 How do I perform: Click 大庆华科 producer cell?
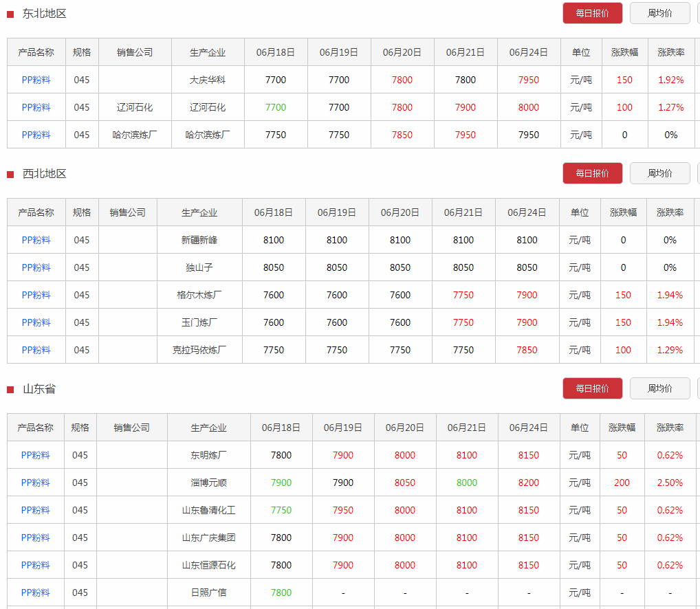208,80
